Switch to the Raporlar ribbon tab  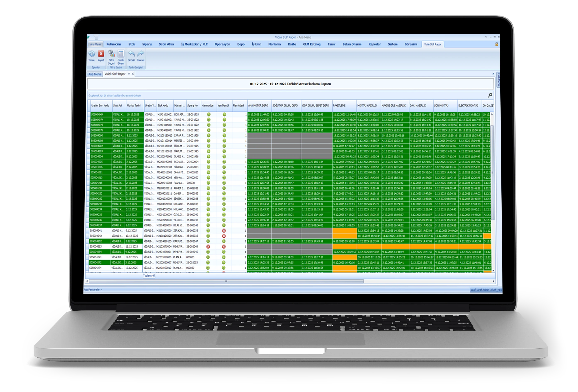pos(374,44)
